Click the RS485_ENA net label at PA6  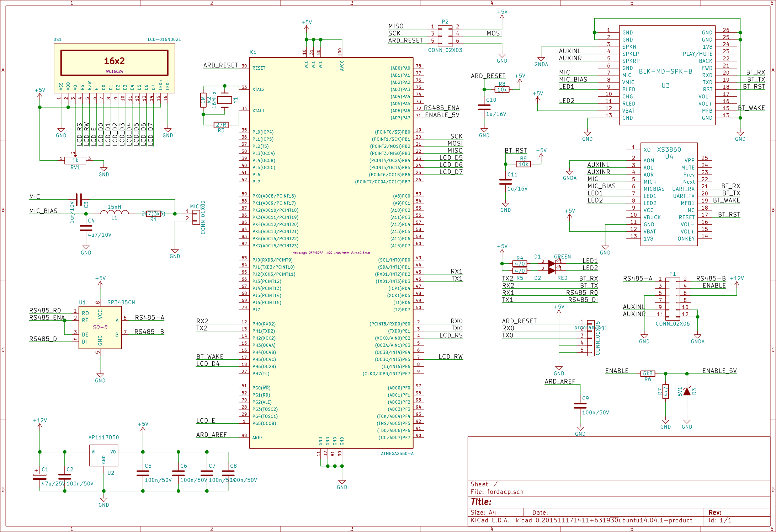pyautogui.click(x=441, y=108)
